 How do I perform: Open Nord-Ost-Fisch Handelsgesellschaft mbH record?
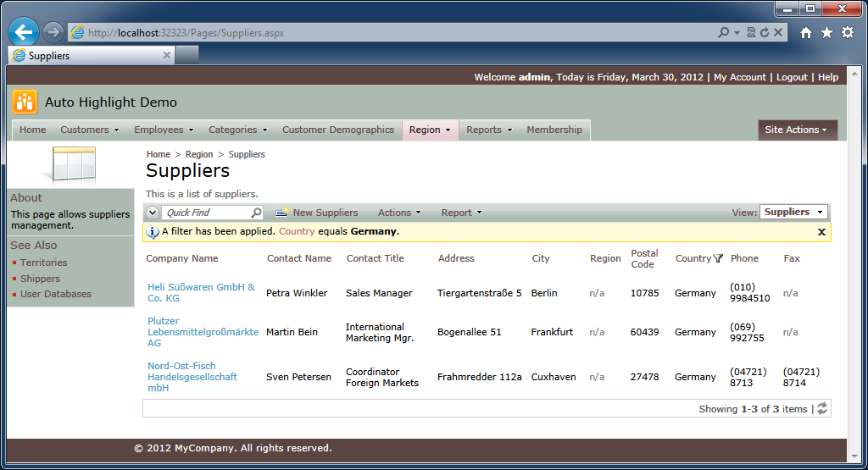point(192,377)
